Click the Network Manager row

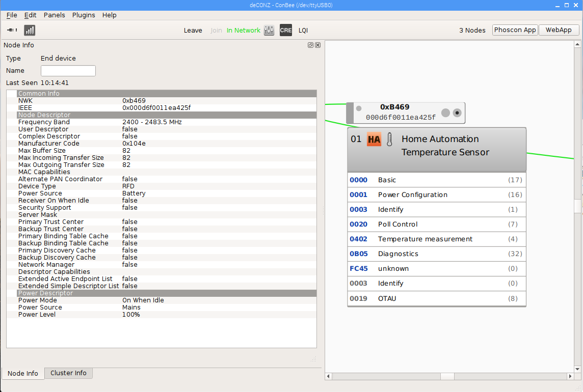(x=167, y=265)
